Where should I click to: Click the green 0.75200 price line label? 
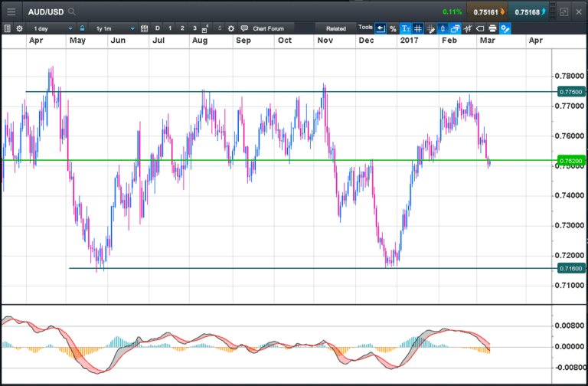click(571, 161)
